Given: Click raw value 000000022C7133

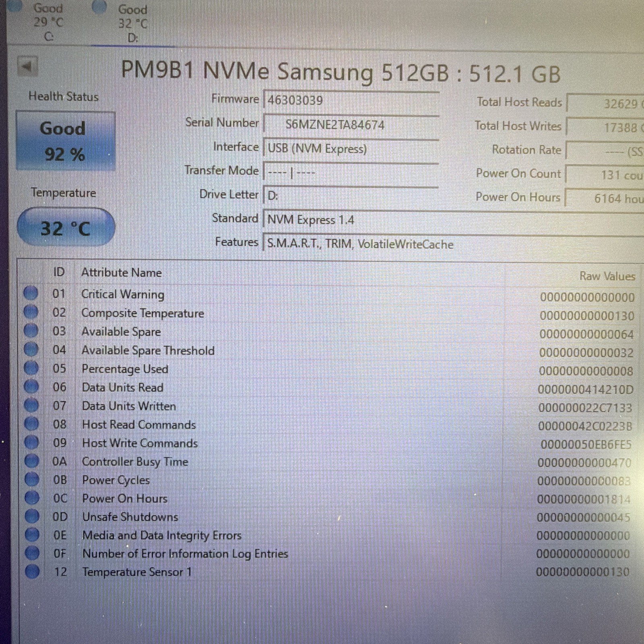Looking at the screenshot, I should (585, 408).
